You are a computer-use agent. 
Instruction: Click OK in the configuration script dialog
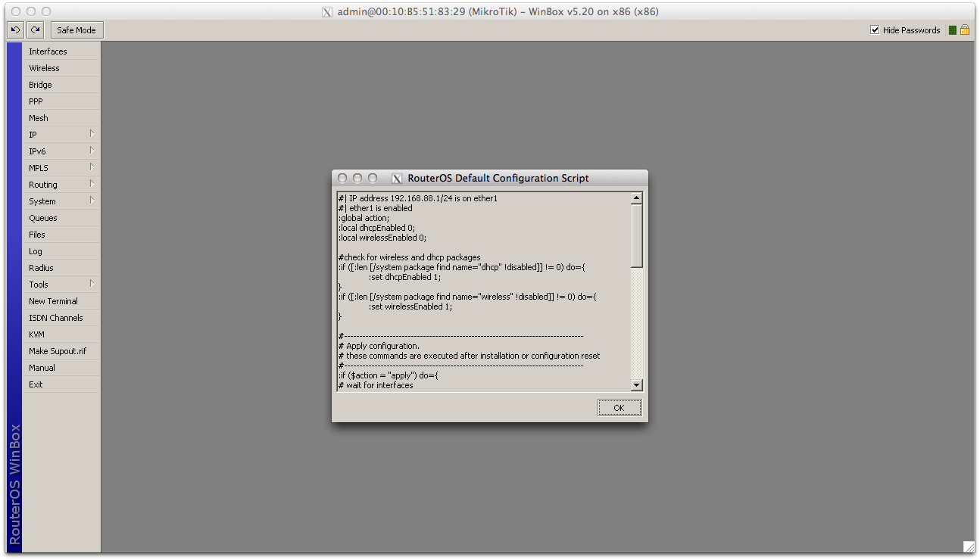pyautogui.click(x=619, y=408)
